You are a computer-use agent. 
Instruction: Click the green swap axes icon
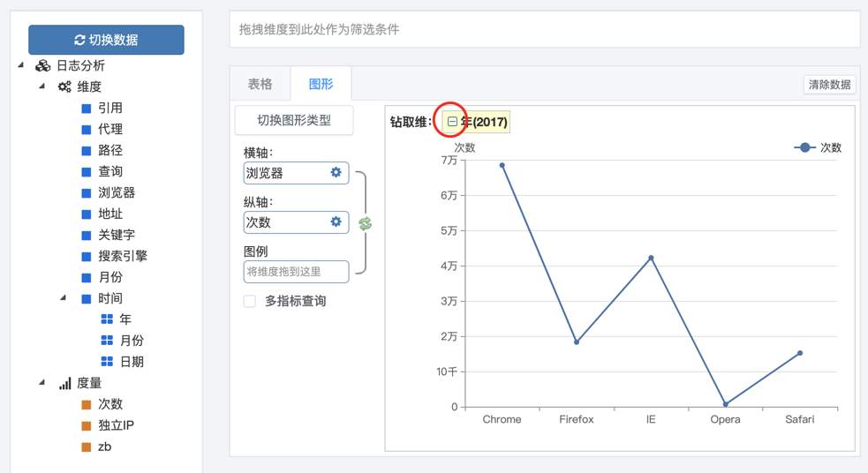365,223
